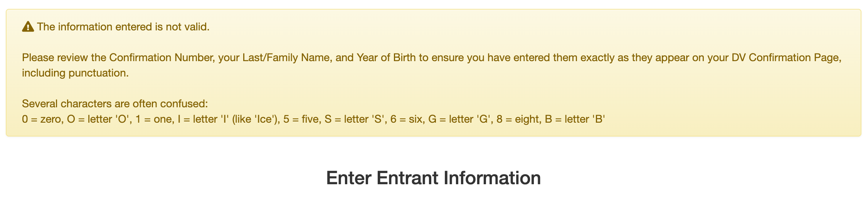Viewport: 868px width, 200px height.
Task: Click the "O = letter 'O'" legend entry
Action: click(x=99, y=119)
